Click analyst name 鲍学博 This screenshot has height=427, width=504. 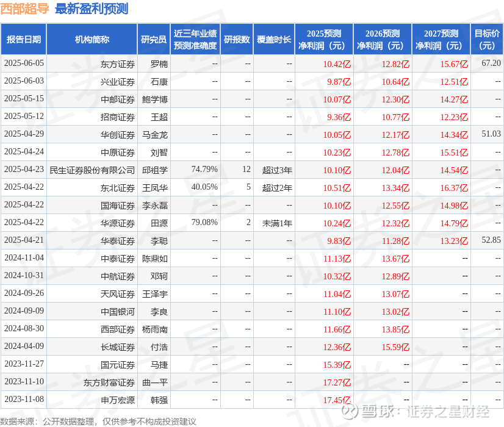coord(155,99)
